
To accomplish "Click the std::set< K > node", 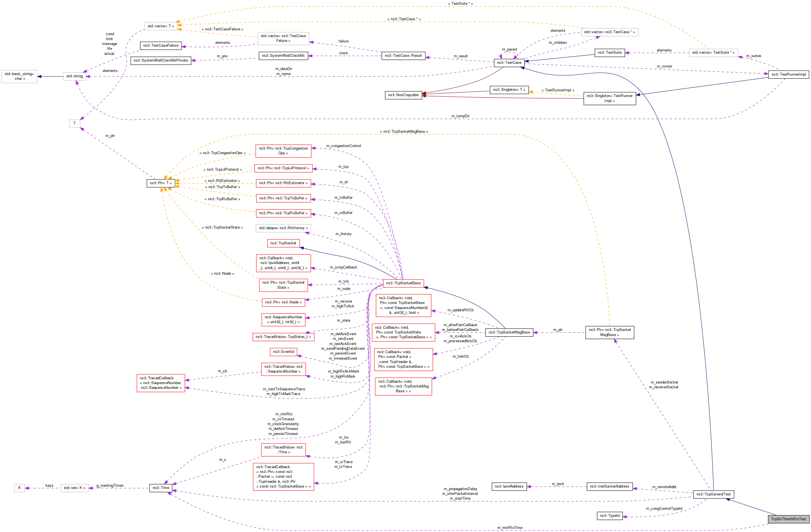I will tap(75, 488).
